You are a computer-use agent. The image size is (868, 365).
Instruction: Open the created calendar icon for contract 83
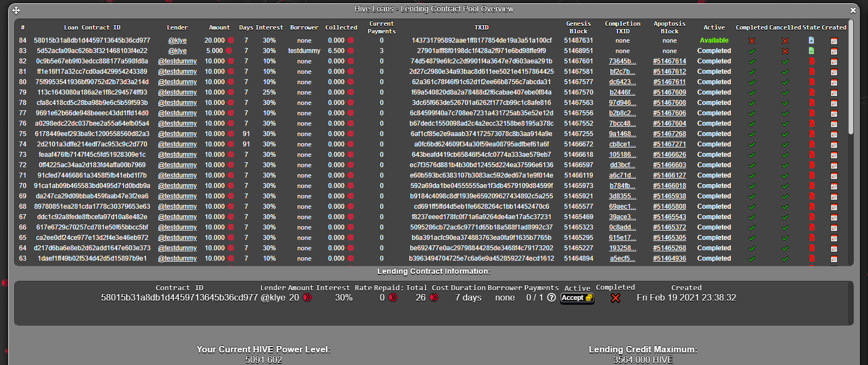click(834, 51)
